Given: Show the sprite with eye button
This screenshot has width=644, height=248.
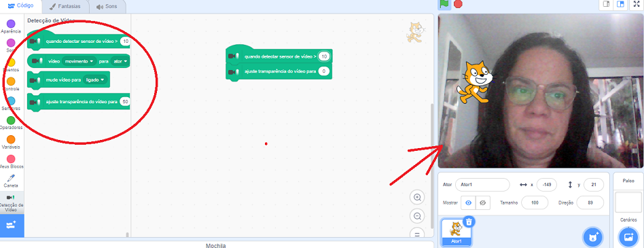Looking at the screenshot, I should point(468,203).
